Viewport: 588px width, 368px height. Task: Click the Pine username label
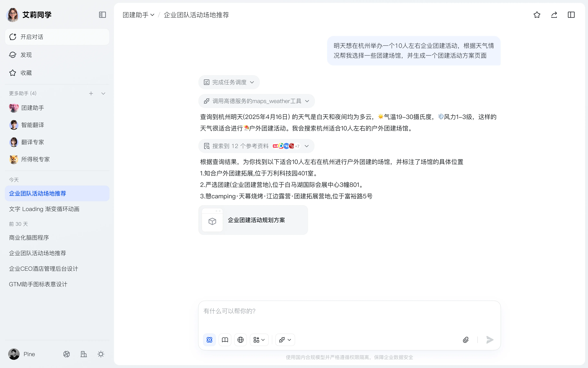coord(29,354)
